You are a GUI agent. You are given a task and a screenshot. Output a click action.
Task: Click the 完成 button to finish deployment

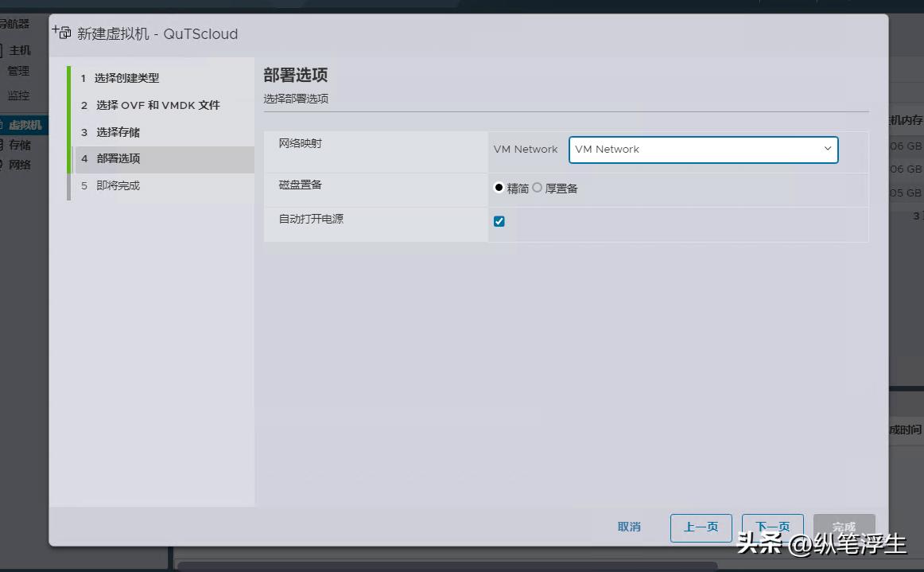(844, 527)
